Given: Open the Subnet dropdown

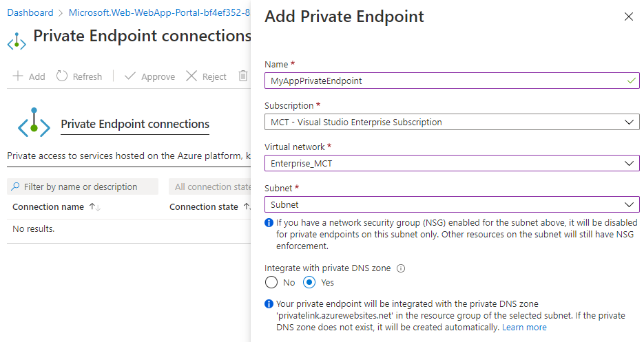Looking at the screenshot, I should [x=452, y=204].
